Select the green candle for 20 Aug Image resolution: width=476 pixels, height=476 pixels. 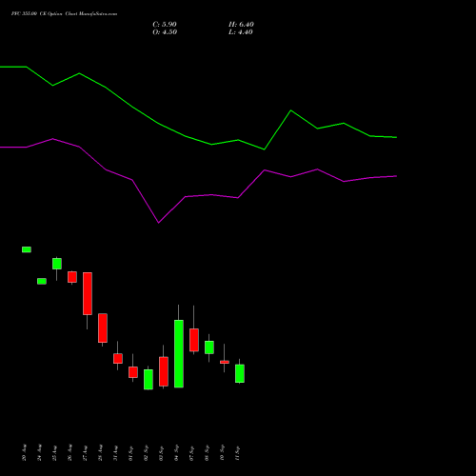click(x=27, y=249)
